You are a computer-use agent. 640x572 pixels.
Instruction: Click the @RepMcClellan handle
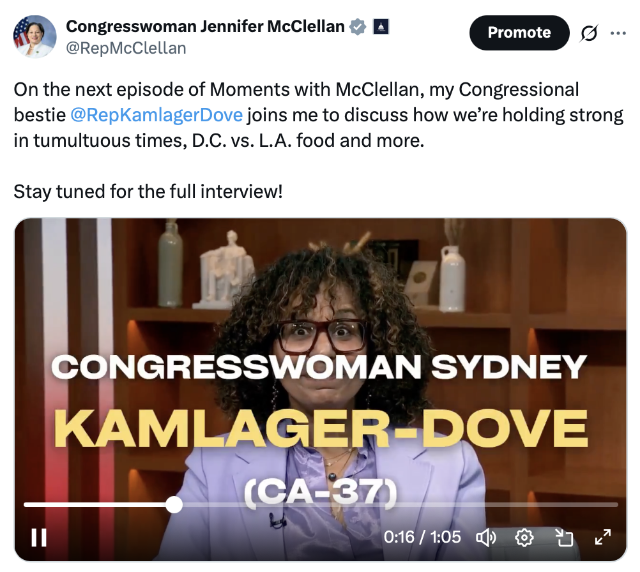(126, 48)
